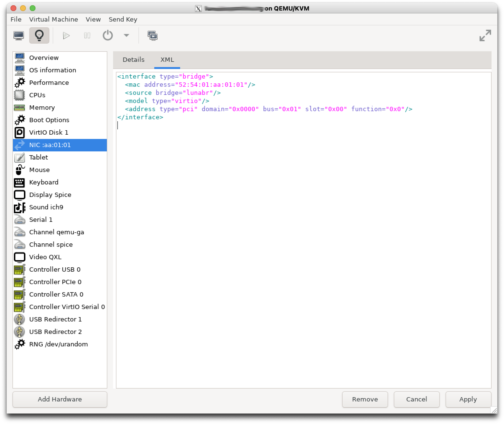Select Keyboard device
The image size is (504, 424).
[x=60, y=183]
